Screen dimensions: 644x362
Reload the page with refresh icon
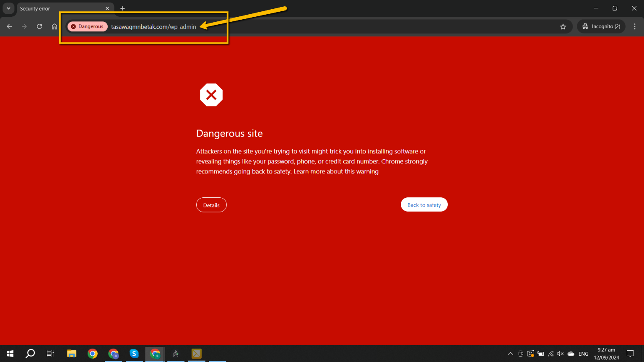39,26
